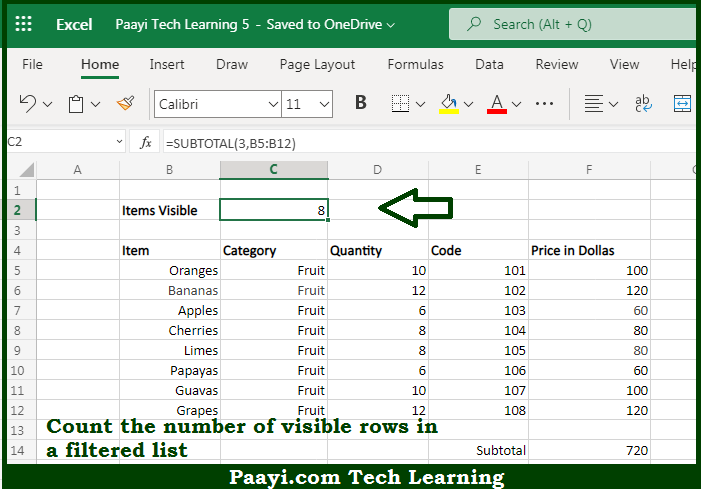Click the insert function fx button
Screen dimensions: 701x489
pyautogui.click(x=145, y=143)
